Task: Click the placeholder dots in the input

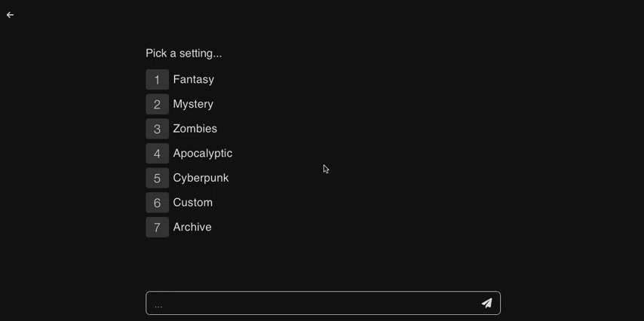Action: coord(158,306)
